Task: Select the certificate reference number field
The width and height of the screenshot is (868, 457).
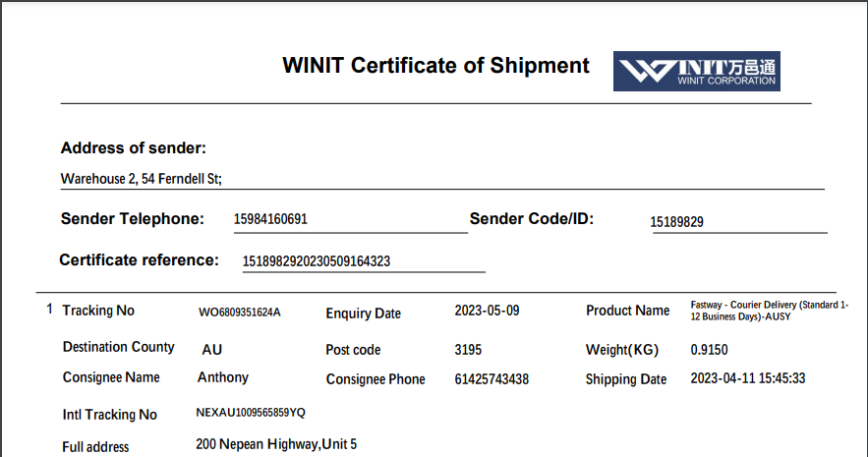Action: pos(317,261)
